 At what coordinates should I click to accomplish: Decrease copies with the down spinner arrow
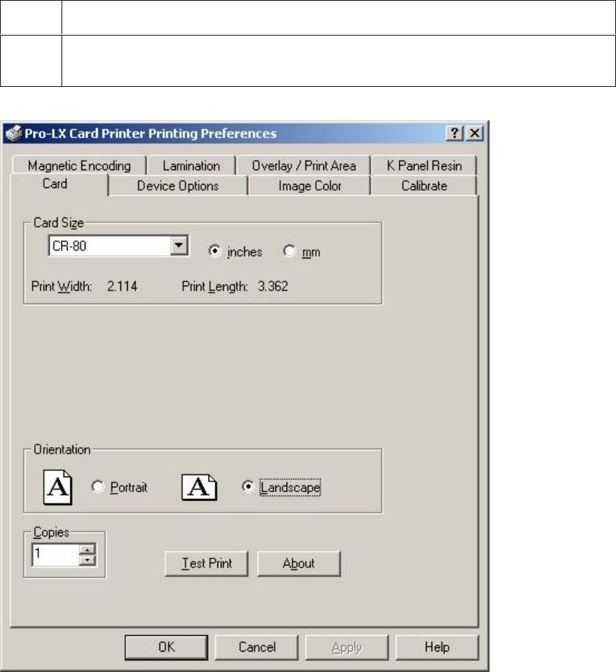point(88,560)
